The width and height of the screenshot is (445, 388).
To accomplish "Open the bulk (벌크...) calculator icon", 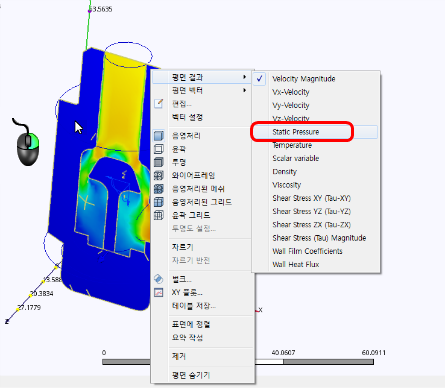I will coord(159,279).
